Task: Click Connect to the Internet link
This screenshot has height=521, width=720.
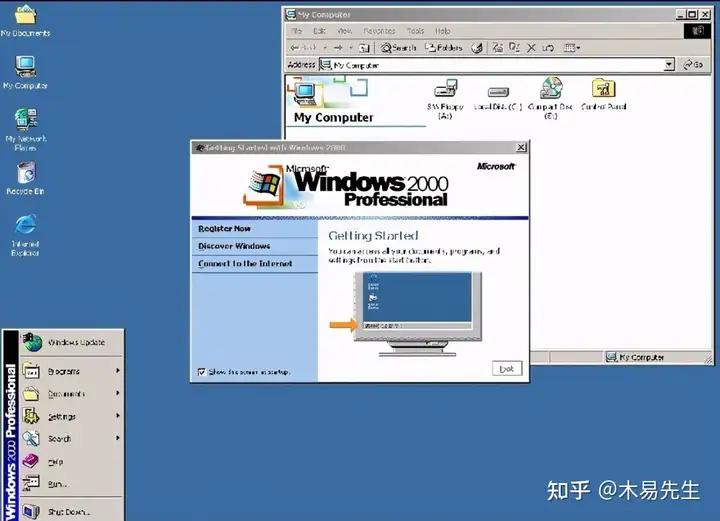Action: [245, 263]
